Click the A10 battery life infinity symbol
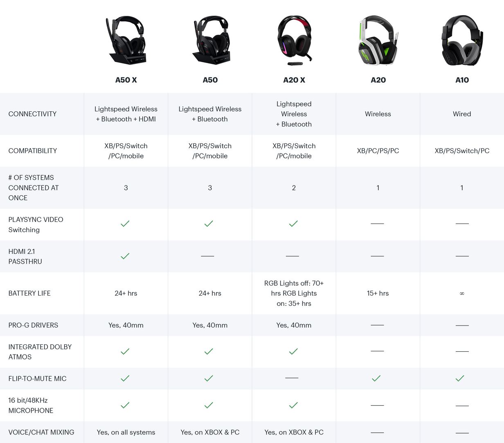The height and width of the screenshot is (443, 504). [462, 294]
